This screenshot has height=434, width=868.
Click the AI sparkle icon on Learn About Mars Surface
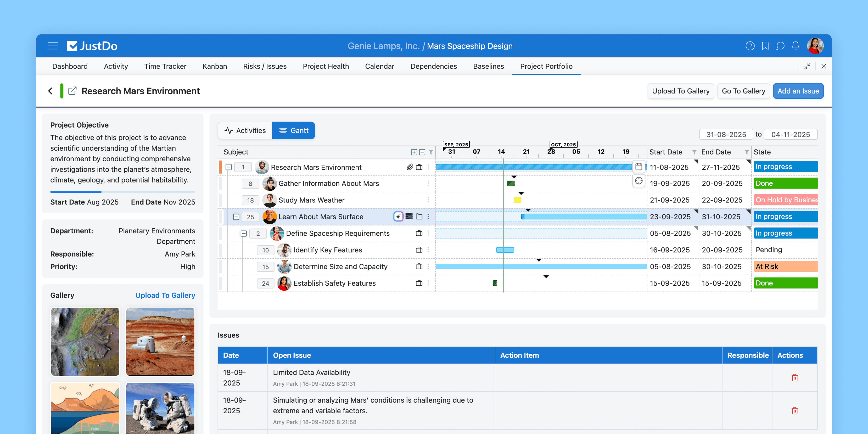point(398,216)
